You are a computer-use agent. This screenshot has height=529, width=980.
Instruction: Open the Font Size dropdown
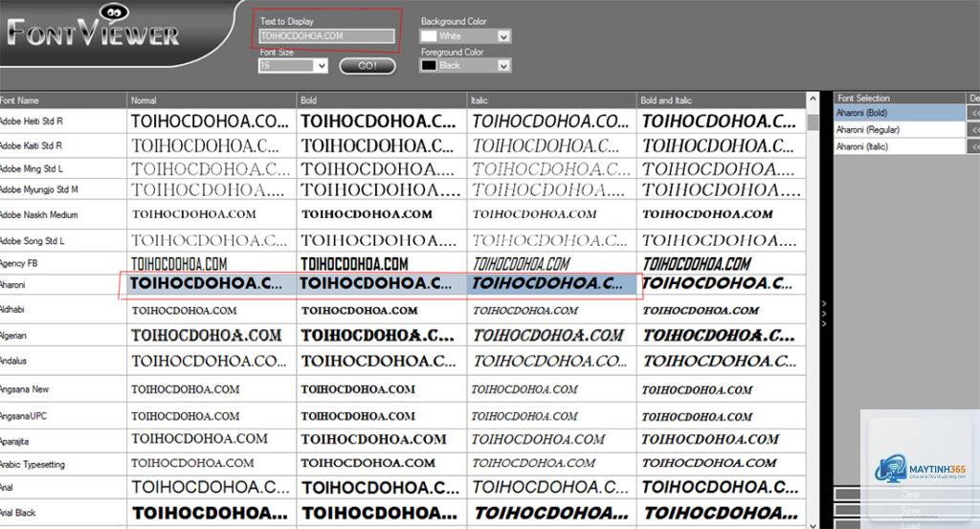(x=322, y=66)
